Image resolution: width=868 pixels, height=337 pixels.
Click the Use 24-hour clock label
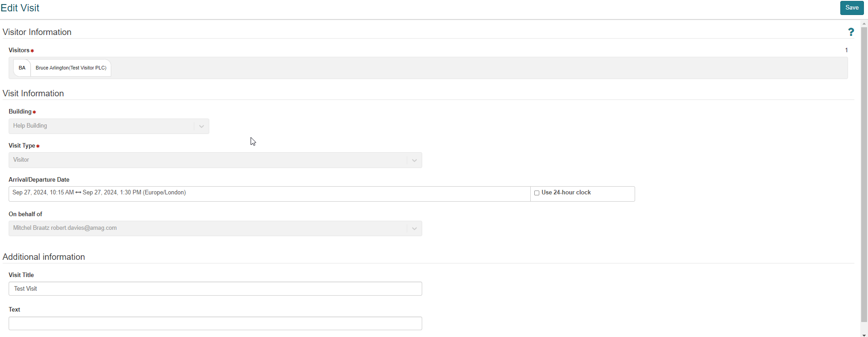pos(566,193)
